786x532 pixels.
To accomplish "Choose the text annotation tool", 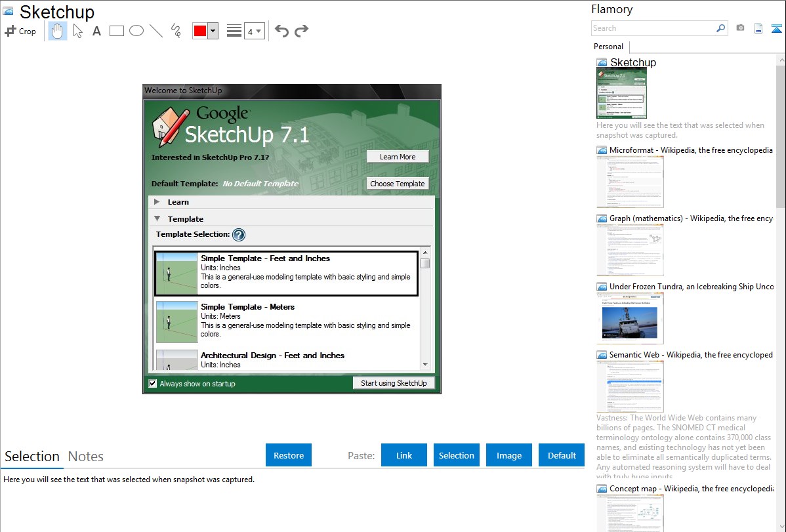I will coord(96,31).
